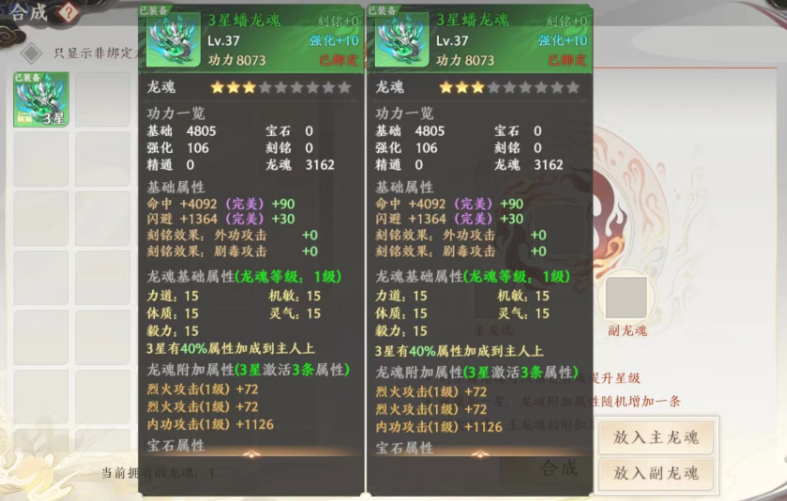Image resolution: width=787 pixels, height=501 pixels.
Task: Expand the left tooltip bottom arrow
Action: (x=251, y=454)
